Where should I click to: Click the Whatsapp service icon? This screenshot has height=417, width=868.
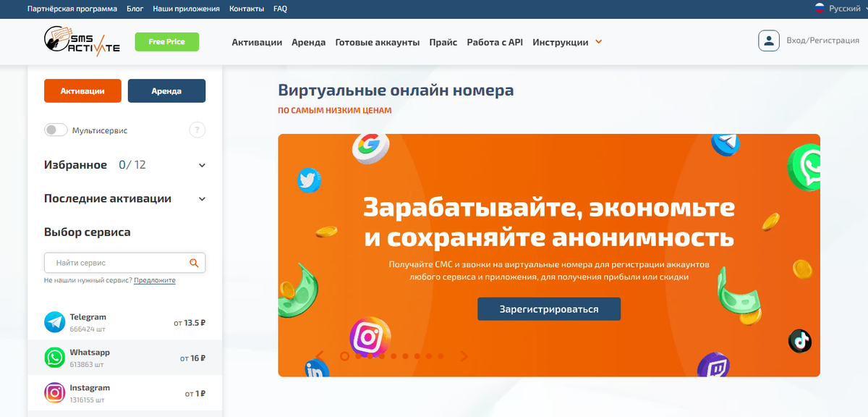coord(55,358)
